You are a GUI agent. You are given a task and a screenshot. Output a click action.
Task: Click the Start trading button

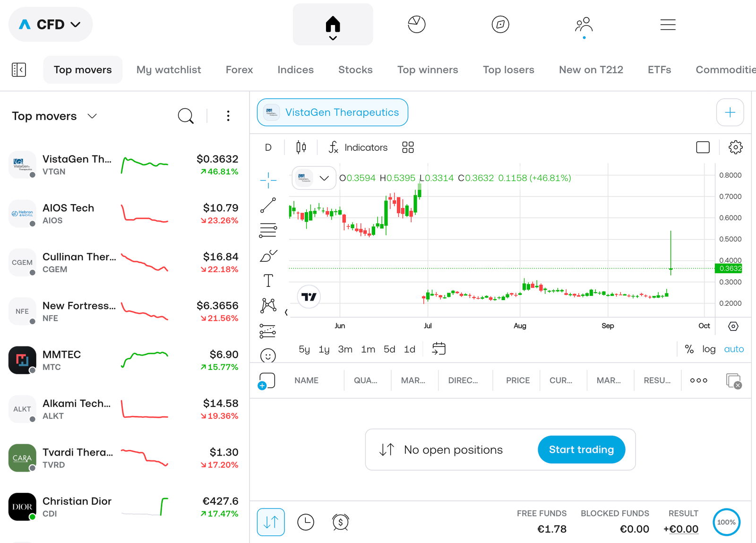(581, 449)
